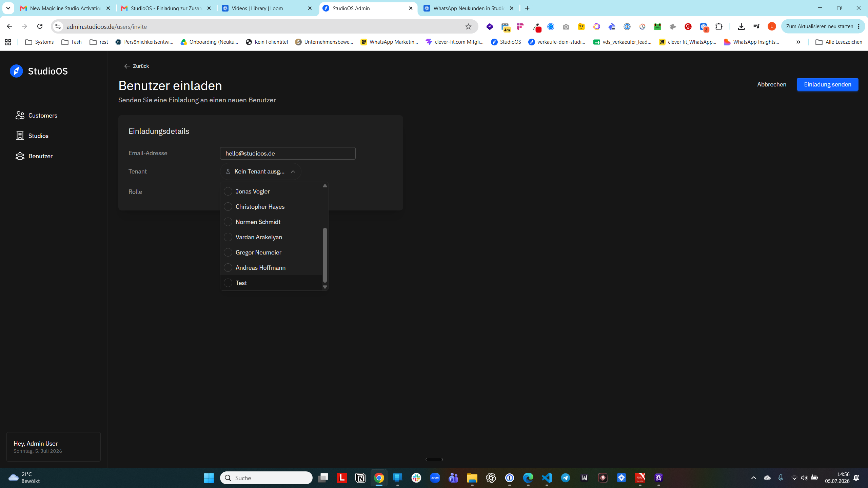Click the Zurück back arrow icon
Screen dimensions: 868x488
127,66
